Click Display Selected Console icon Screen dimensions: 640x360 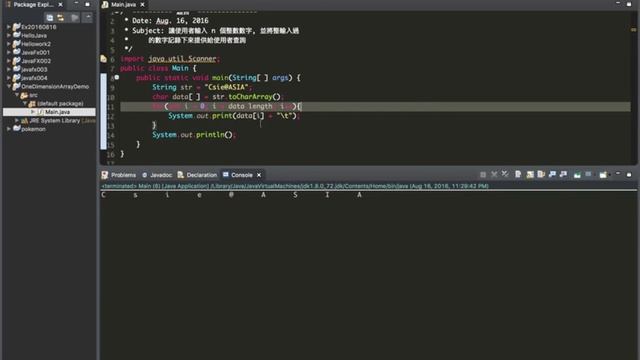[588, 175]
